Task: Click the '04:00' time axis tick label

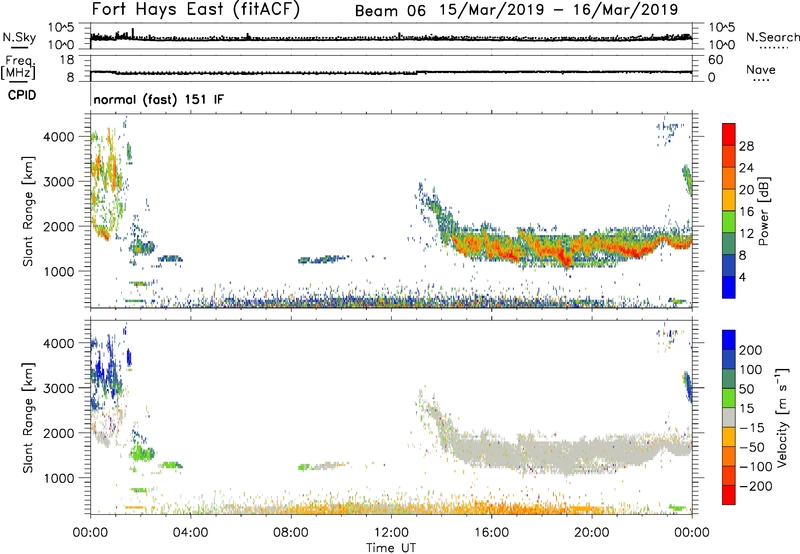Action: click(190, 533)
